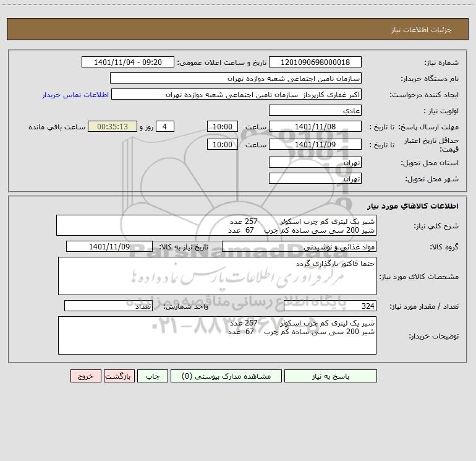Click the quantity field showing 324
The width and height of the screenshot is (476, 461).
[x=330, y=306]
